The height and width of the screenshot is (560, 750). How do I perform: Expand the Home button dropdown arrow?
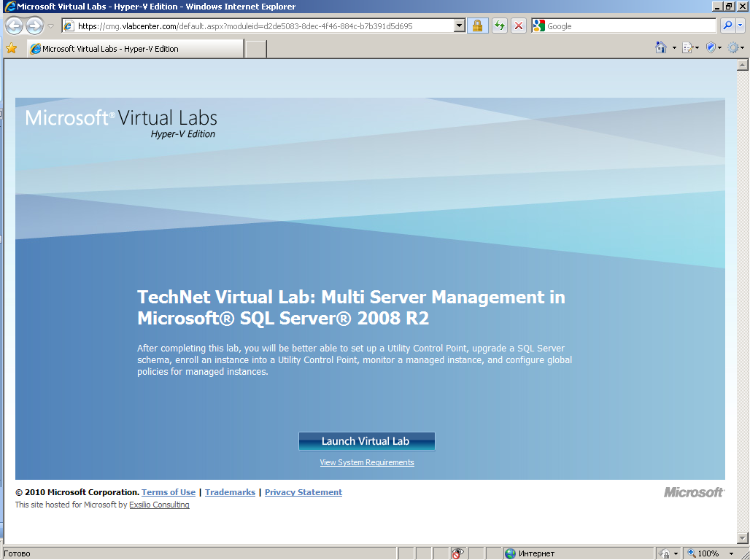click(x=674, y=48)
